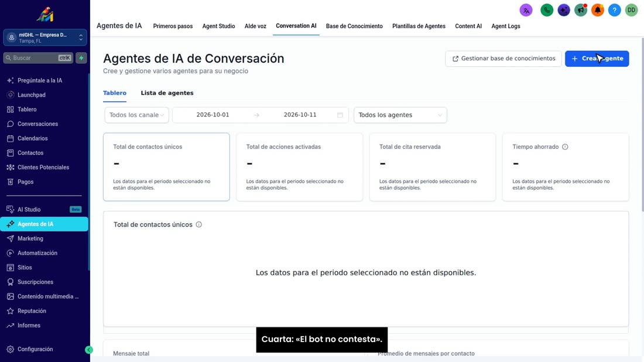Click the parrot logo in sidebar
The width and height of the screenshot is (644, 362).
click(x=45, y=15)
